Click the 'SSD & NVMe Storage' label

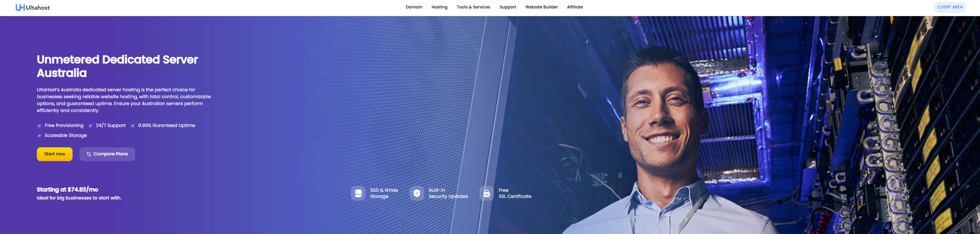point(384,193)
